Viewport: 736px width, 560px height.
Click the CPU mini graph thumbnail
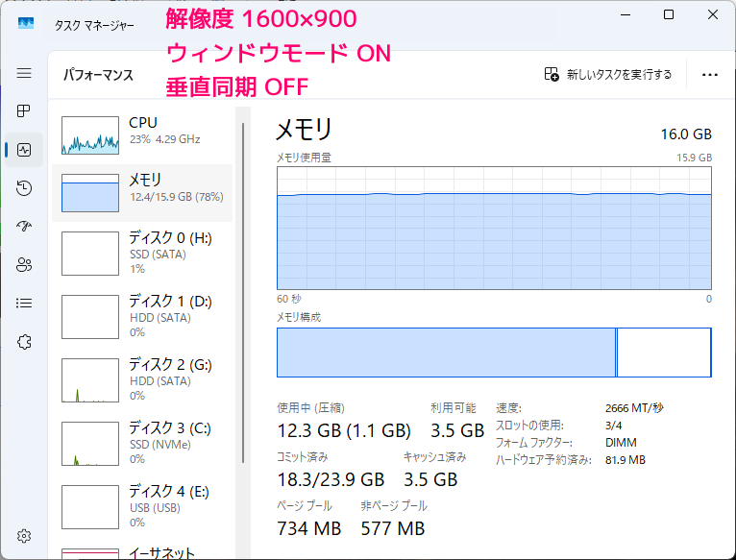(x=90, y=135)
